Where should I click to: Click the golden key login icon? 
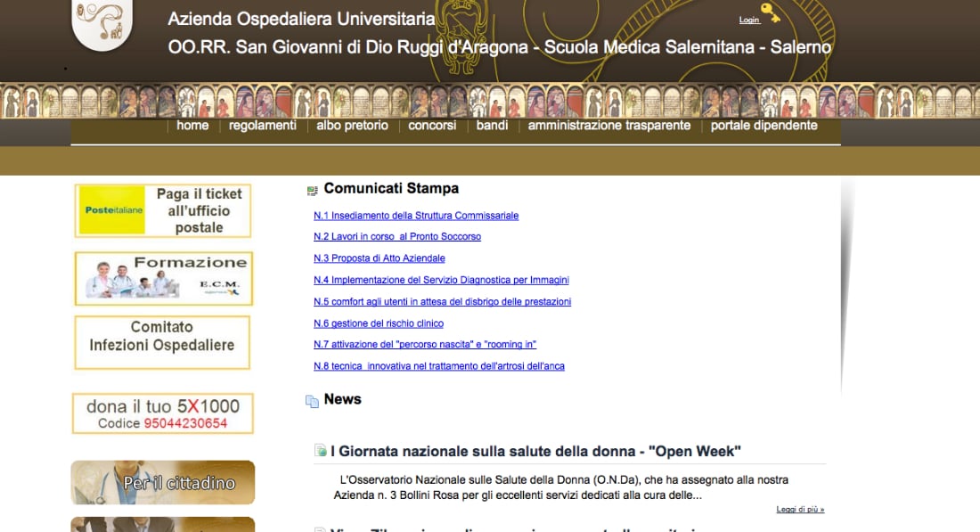[x=771, y=13]
